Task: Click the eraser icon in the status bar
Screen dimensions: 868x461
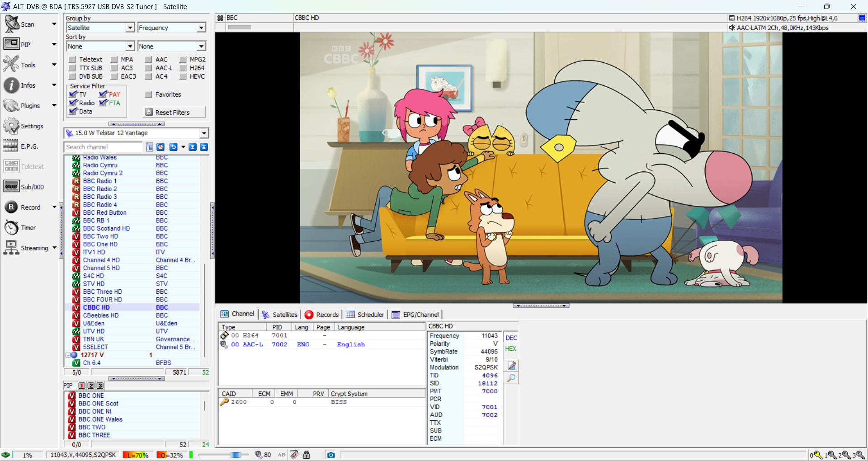Action: pos(294,455)
